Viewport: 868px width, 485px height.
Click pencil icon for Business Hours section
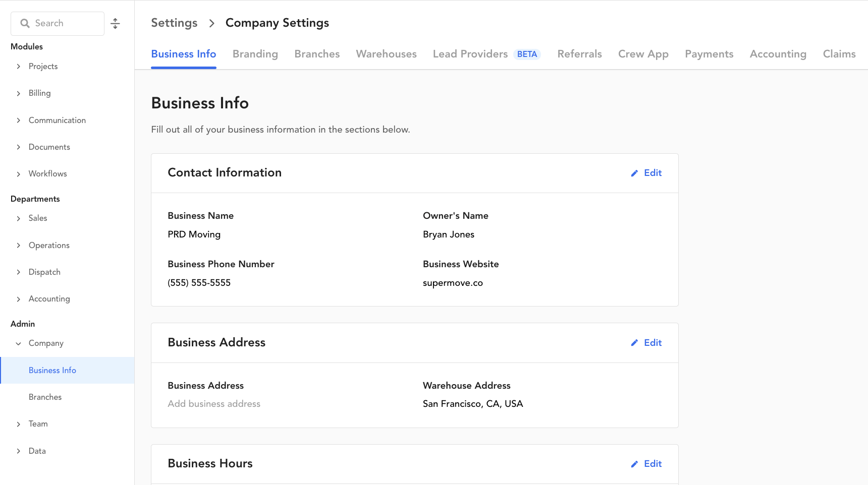tap(634, 464)
